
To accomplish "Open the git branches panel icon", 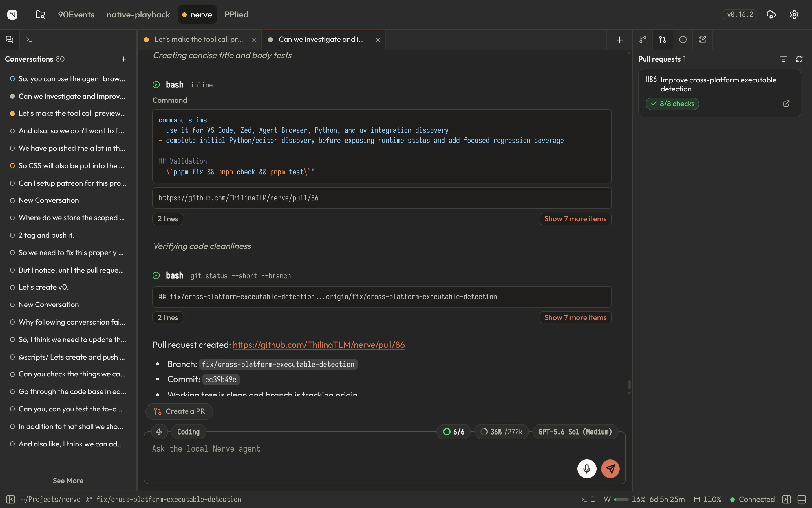I will 643,40.
